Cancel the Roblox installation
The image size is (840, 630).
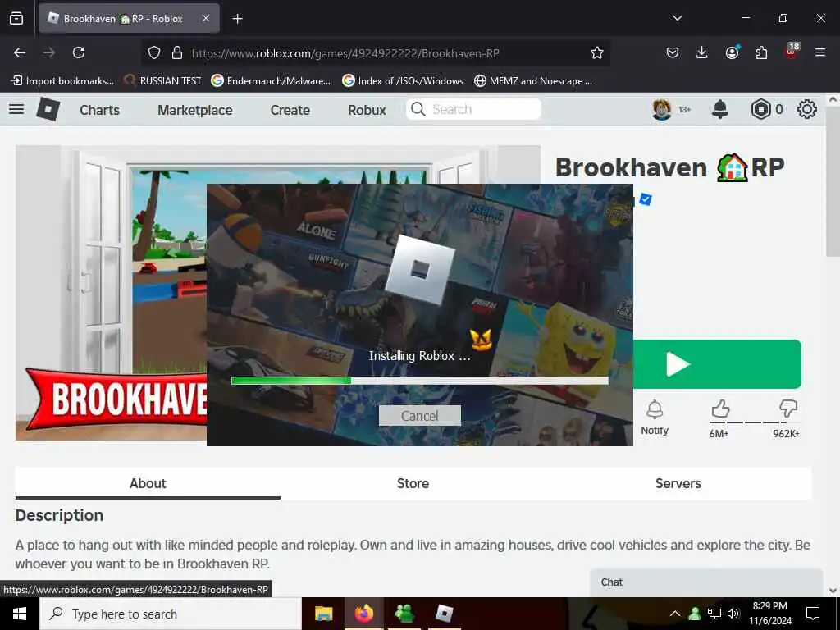[419, 416]
